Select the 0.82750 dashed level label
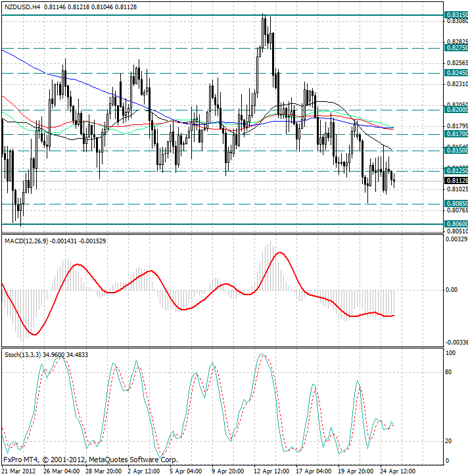468x476 pixels. pyautogui.click(x=456, y=48)
